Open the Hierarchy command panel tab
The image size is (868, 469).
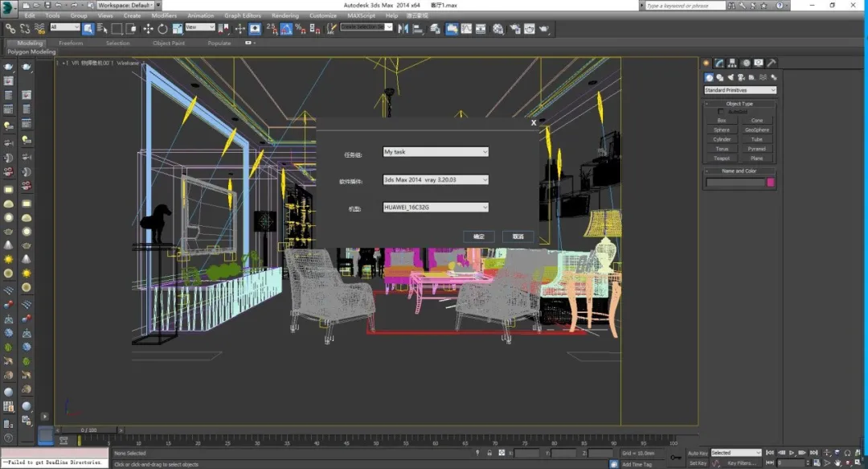[733, 63]
